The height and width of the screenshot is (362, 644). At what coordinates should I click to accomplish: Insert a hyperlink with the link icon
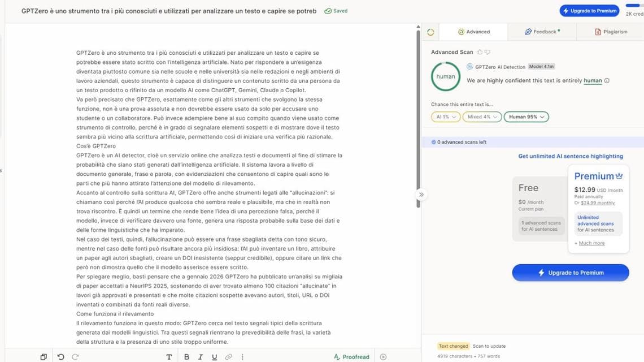coord(228,357)
